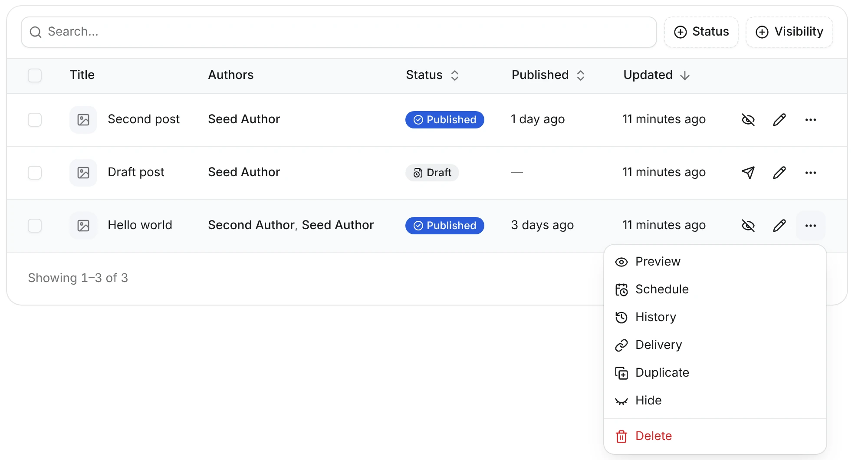Click the image thumbnail of Draft post
The height and width of the screenshot is (460, 868).
coord(83,173)
